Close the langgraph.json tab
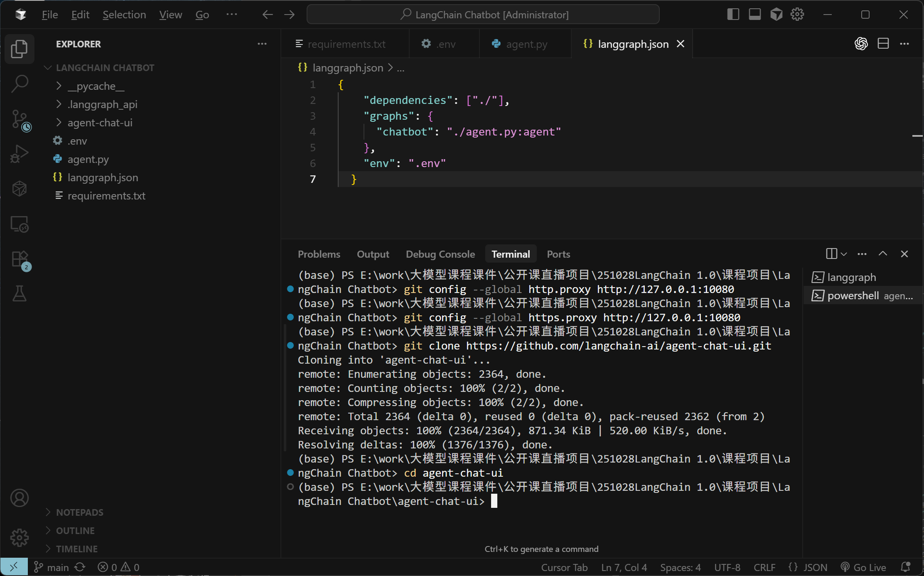The height and width of the screenshot is (576, 924). (x=681, y=44)
